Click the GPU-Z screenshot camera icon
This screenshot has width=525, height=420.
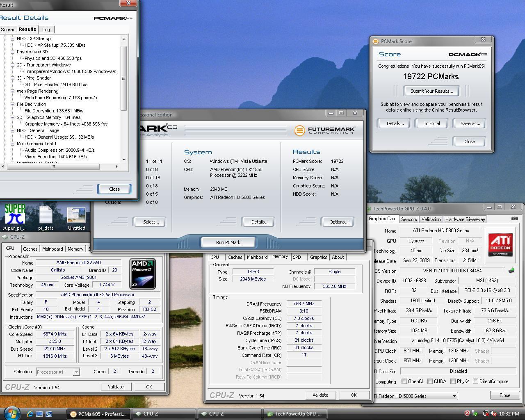[x=514, y=219]
